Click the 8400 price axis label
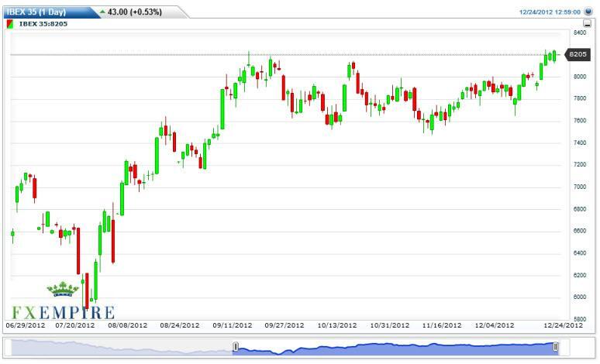This screenshot has width=600, height=364. coord(578,33)
